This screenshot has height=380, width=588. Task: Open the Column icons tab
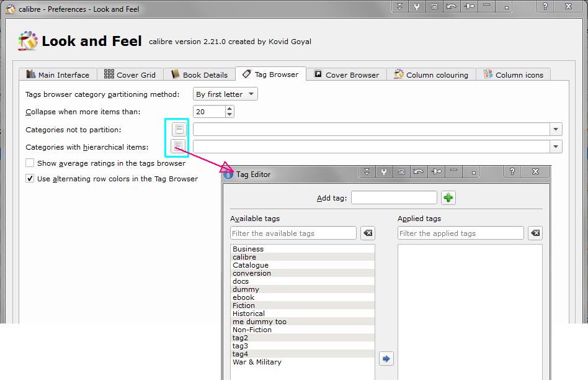[514, 75]
